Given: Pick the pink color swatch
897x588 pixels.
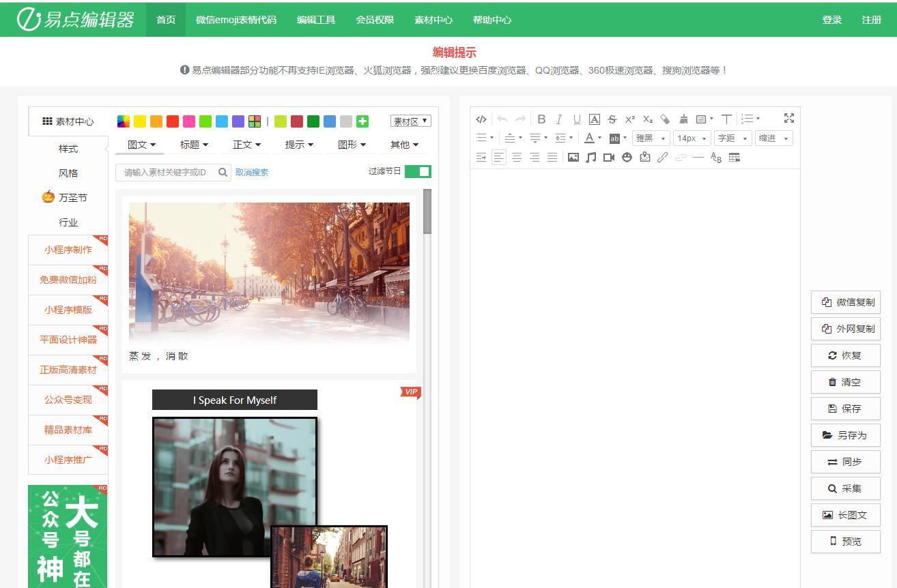Looking at the screenshot, I should pyautogui.click(x=189, y=121).
